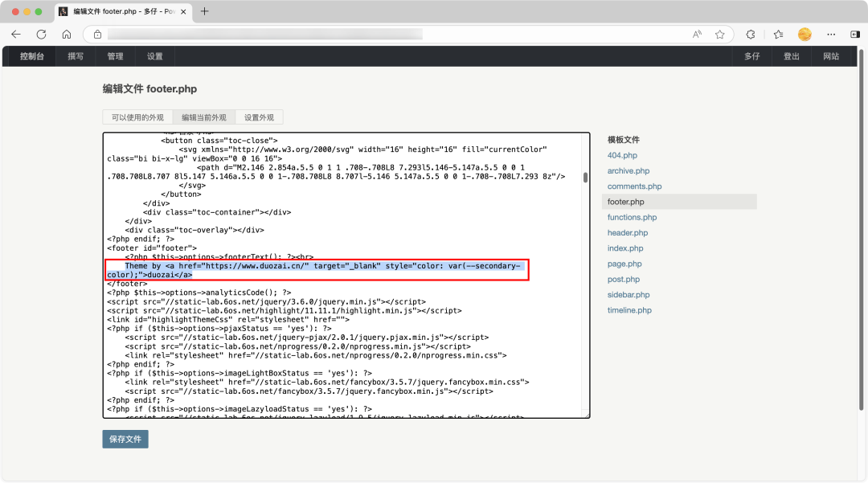Click the highlighted Theme by duozai line
Viewport: 868px width, 483px height.
[314, 270]
